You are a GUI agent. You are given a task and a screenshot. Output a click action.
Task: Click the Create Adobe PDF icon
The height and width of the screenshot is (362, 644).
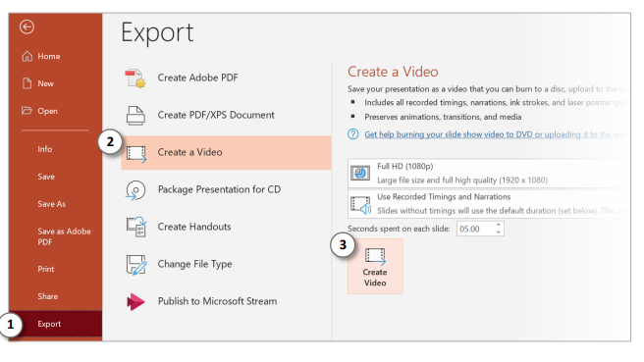pyautogui.click(x=135, y=78)
